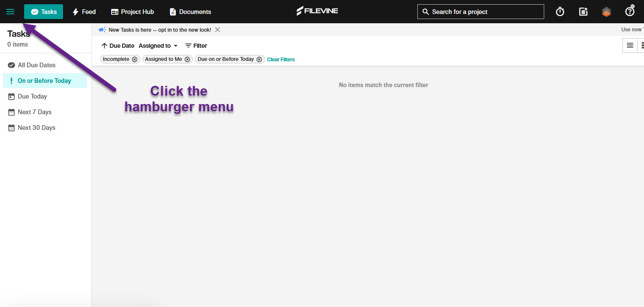The width and height of the screenshot is (644, 307).
Task: Dismiss the New Tasks announcement banner
Action: click(217, 30)
